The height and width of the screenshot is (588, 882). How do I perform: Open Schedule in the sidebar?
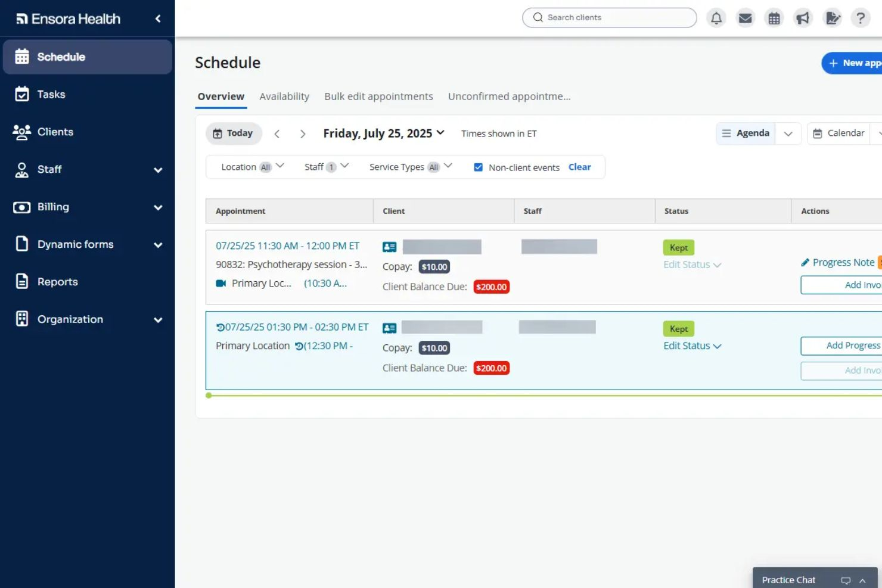coord(88,57)
